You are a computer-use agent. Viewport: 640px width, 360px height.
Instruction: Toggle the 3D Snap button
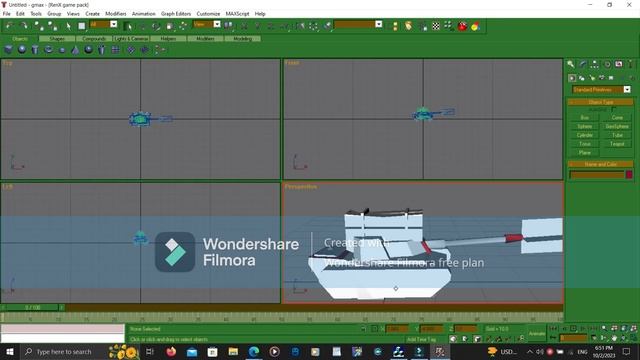pyautogui.click(x=488, y=339)
